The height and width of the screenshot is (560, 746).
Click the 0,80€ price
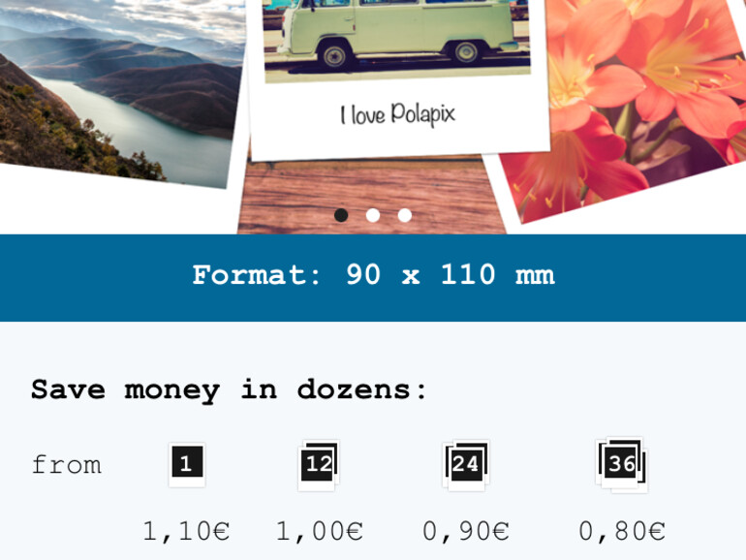(622, 531)
